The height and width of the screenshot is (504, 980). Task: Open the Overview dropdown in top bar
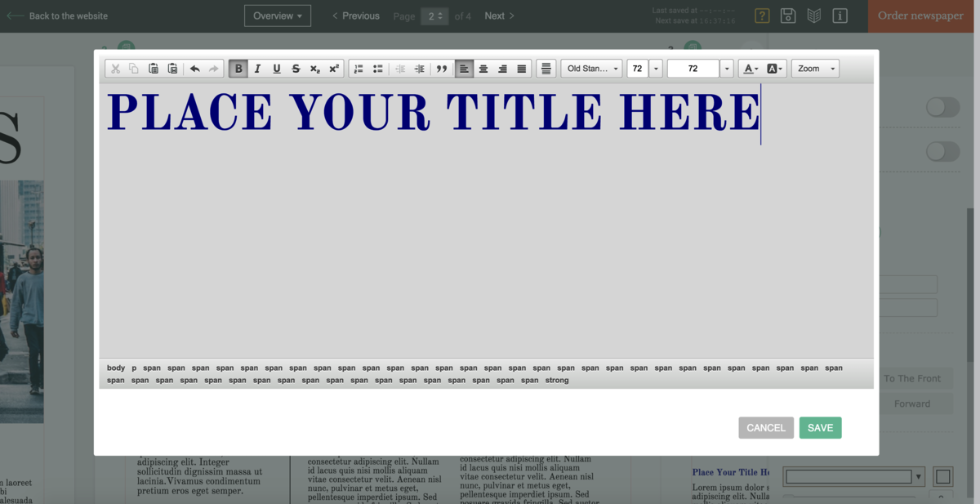[278, 16]
